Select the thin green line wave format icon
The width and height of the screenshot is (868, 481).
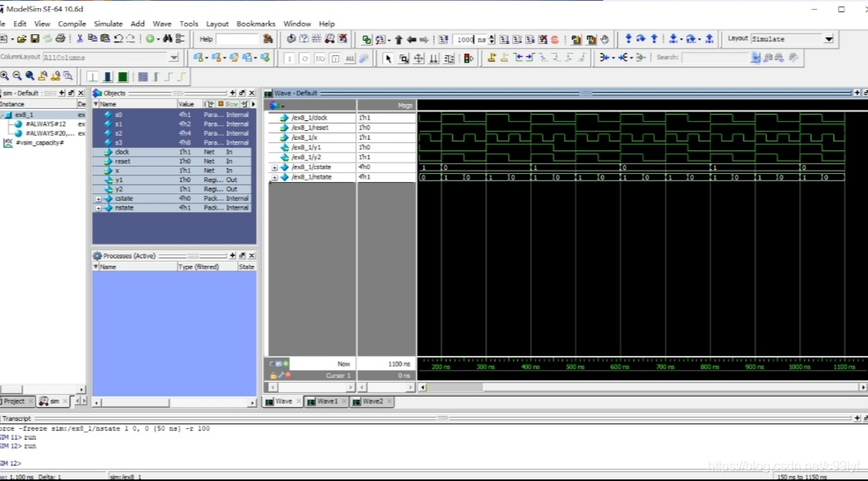pos(93,76)
